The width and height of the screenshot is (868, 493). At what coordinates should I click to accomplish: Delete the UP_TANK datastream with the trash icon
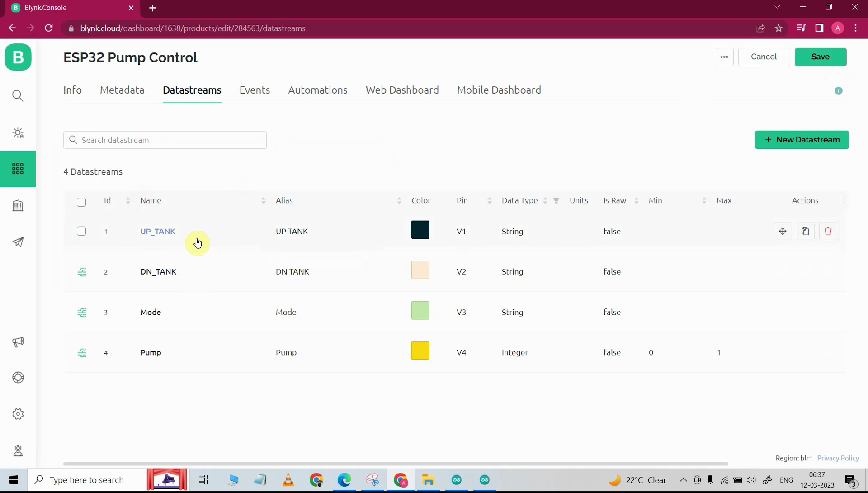(828, 231)
